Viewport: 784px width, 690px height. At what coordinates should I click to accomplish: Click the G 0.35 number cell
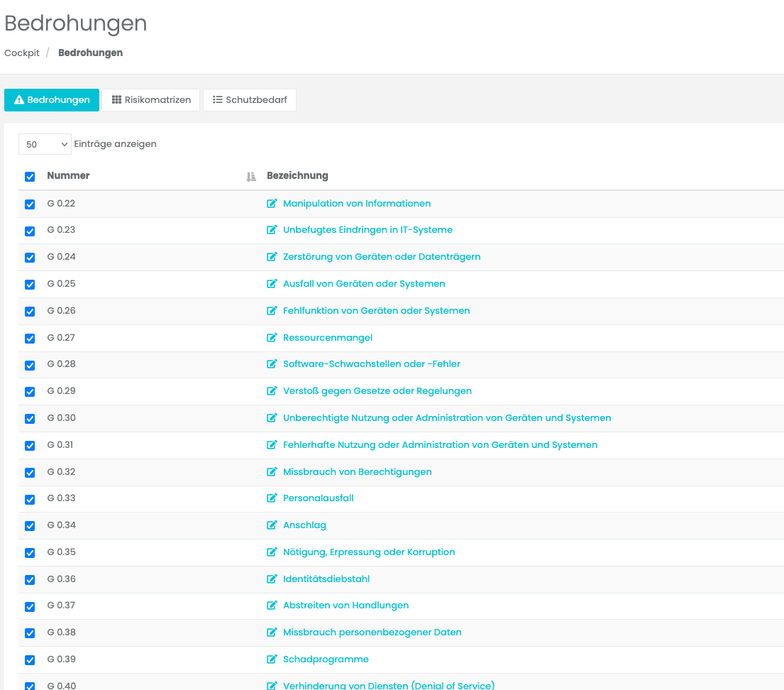[62, 552]
